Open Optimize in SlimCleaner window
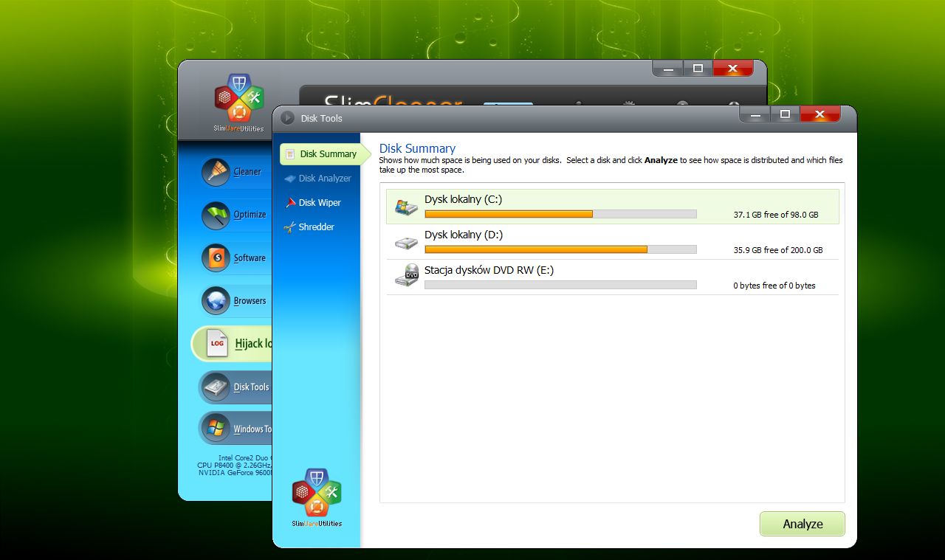 point(236,215)
